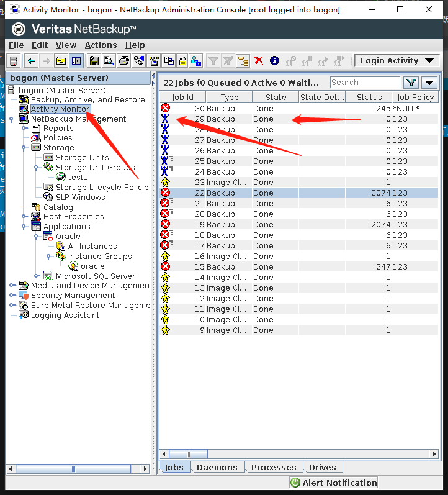Click the toolbar filter funnel icon
Viewport: 448px width, 495px height.
pyautogui.click(x=213, y=61)
